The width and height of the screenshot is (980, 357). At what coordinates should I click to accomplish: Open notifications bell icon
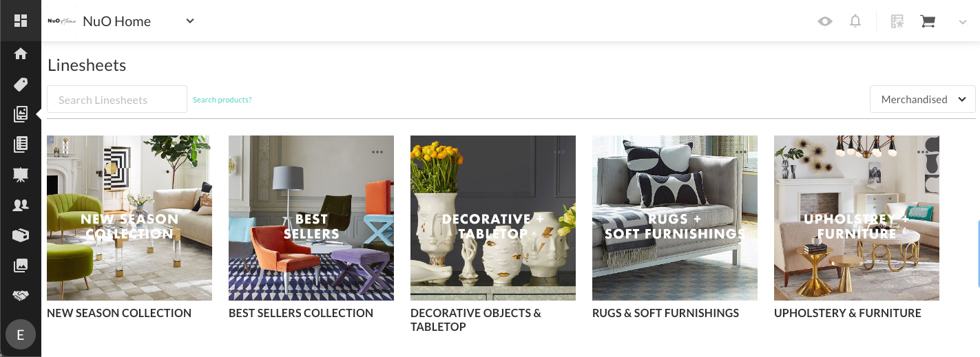point(855,21)
